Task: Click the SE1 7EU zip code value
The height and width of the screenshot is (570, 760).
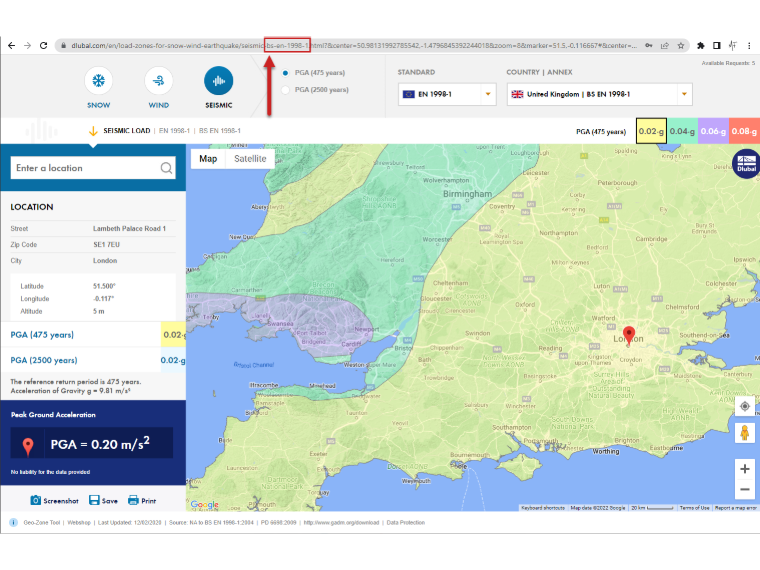Action: 106,244
